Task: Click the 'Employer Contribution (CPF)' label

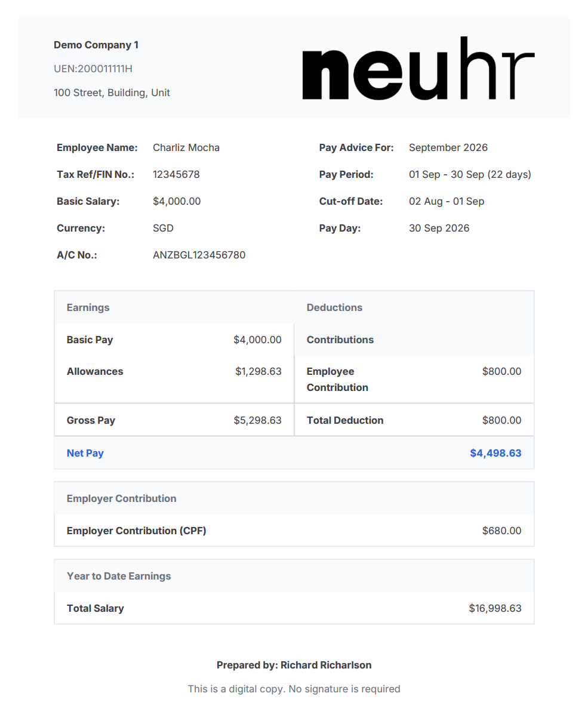Action: click(137, 531)
